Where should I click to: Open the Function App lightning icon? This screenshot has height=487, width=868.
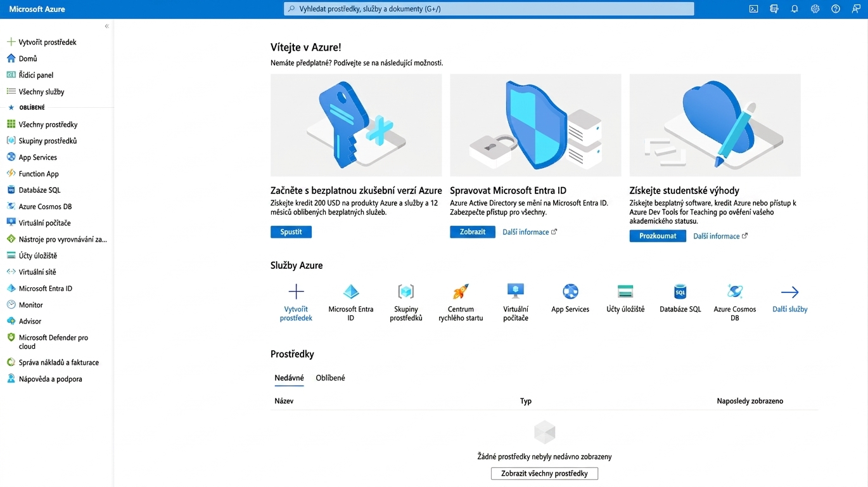(x=11, y=174)
